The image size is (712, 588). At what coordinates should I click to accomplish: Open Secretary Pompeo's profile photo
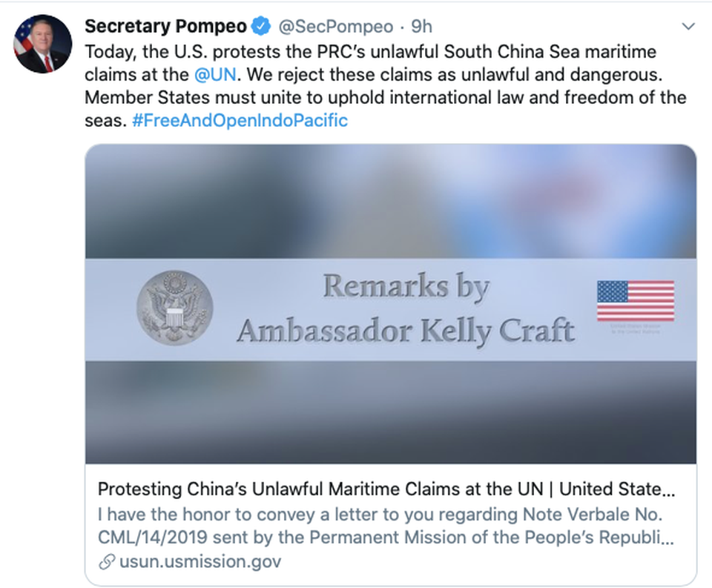[x=43, y=44]
